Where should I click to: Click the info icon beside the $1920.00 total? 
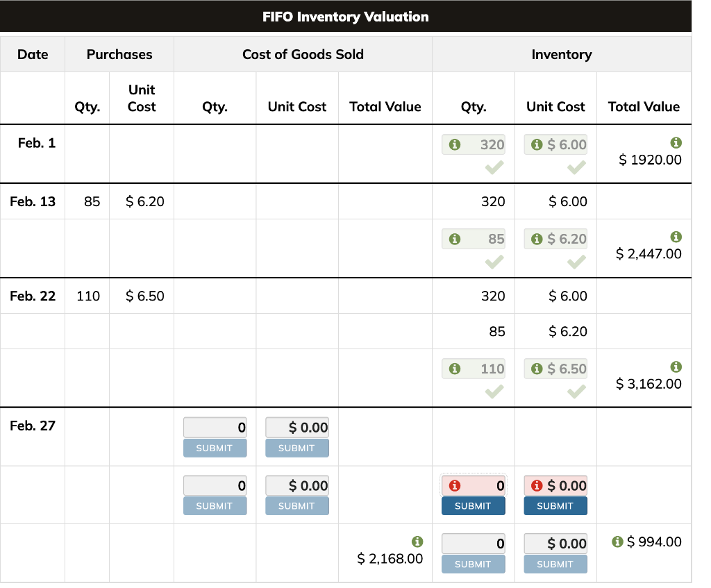pos(676,141)
